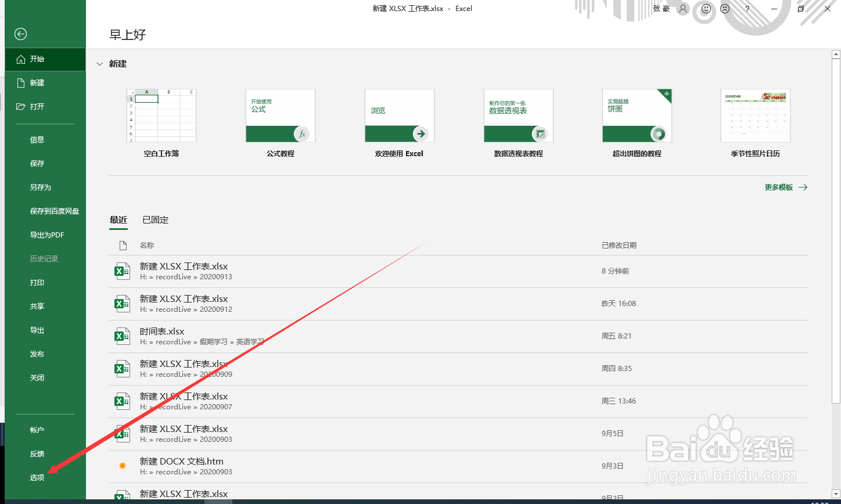This screenshot has height=504, width=841.
Task: Click the file type column header icon
Action: coord(123,246)
